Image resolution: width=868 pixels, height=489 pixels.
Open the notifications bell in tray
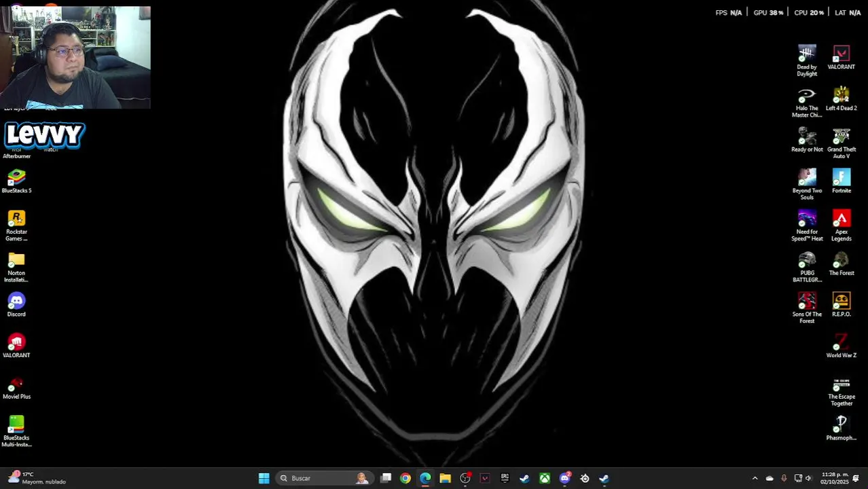coord(856,478)
